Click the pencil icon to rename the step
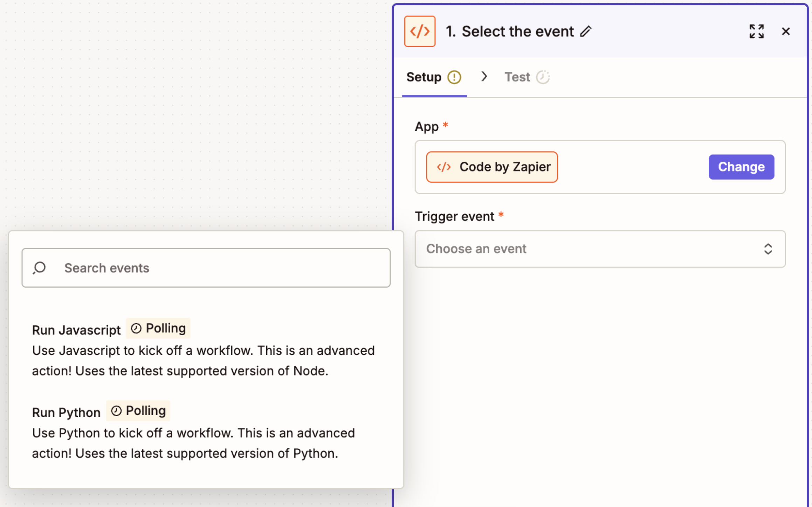This screenshot has width=812, height=507. pyautogui.click(x=585, y=32)
